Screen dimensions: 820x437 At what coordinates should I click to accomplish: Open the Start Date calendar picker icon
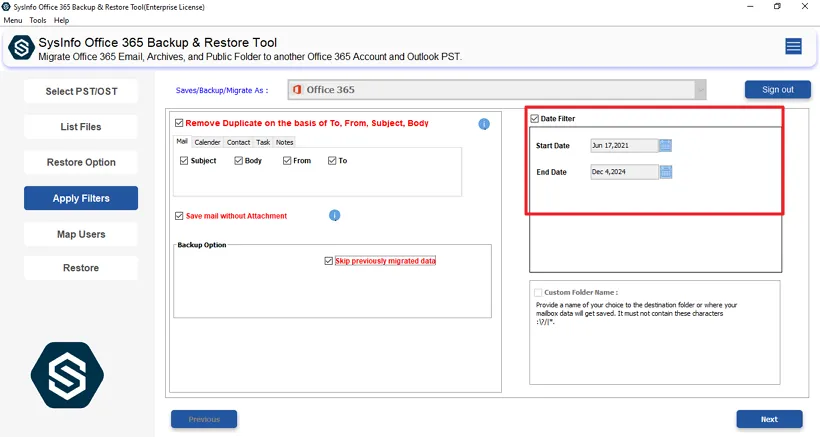pos(666,146)
